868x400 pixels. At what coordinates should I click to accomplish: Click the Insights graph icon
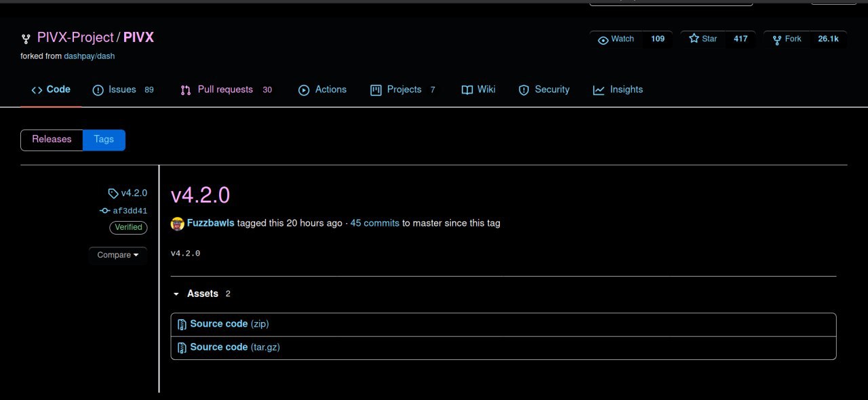click(x=598, y=90)
